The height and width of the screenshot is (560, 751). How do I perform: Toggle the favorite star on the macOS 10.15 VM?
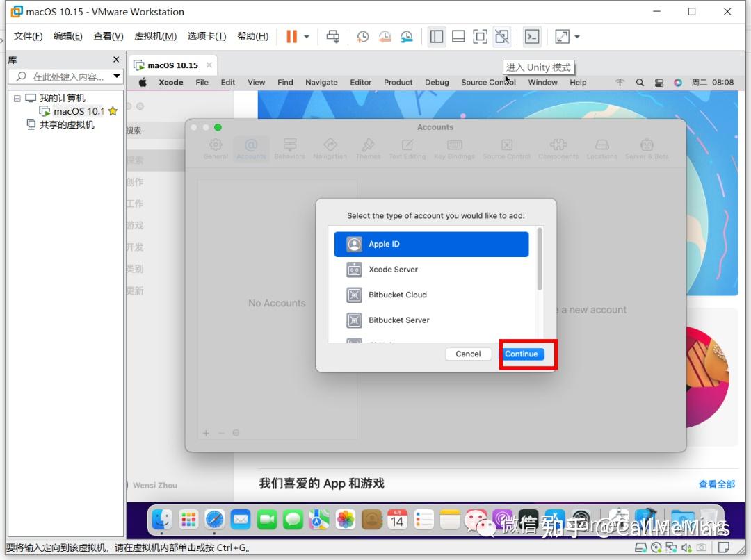pyautogui.click(x=113, y=111)
